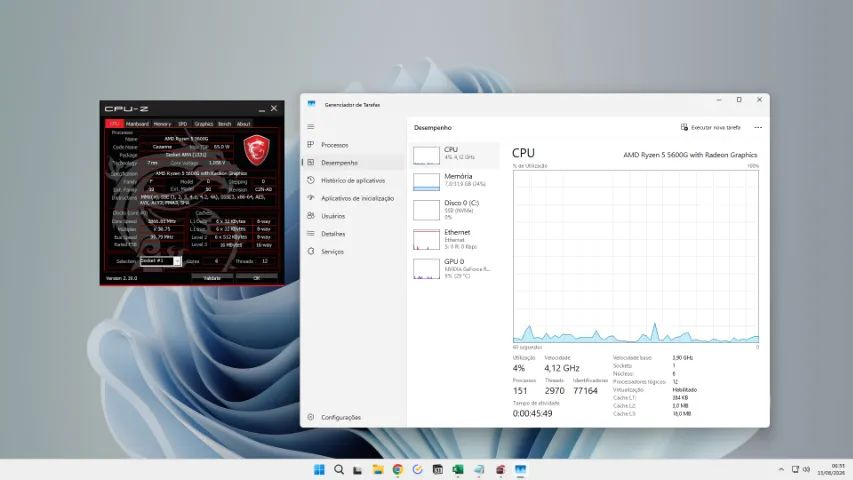Open File Explorer from the taskbar
Viewport: 853px width, 480px height.
click(x=378, y=470)
